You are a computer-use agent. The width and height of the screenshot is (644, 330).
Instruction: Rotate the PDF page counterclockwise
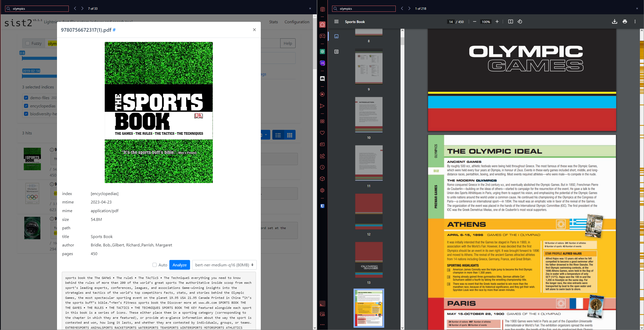pyautogui.click(x=520, y=22)
